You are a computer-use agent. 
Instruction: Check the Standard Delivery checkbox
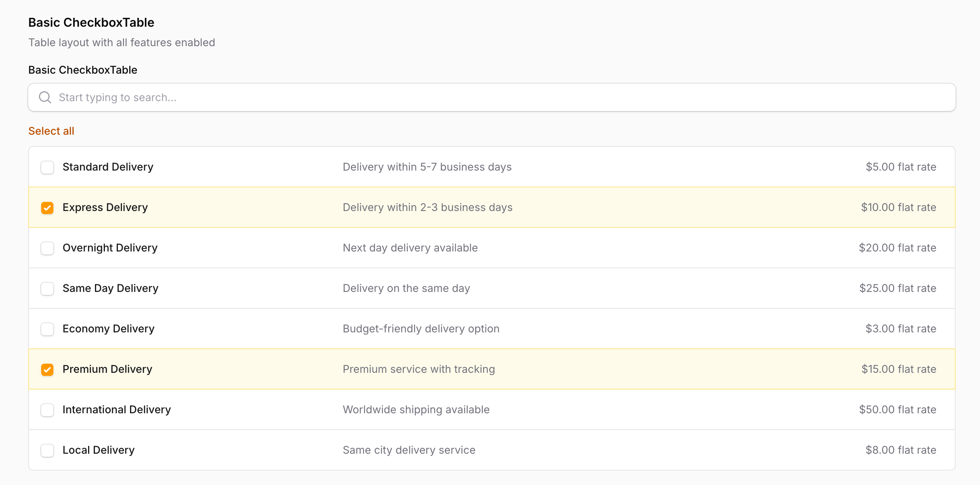(47, 167)
